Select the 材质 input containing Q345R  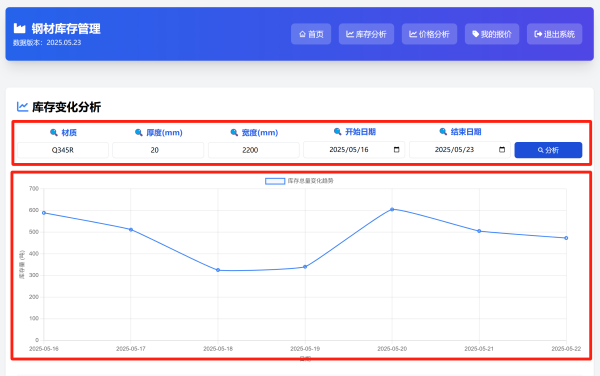point(63,150)
